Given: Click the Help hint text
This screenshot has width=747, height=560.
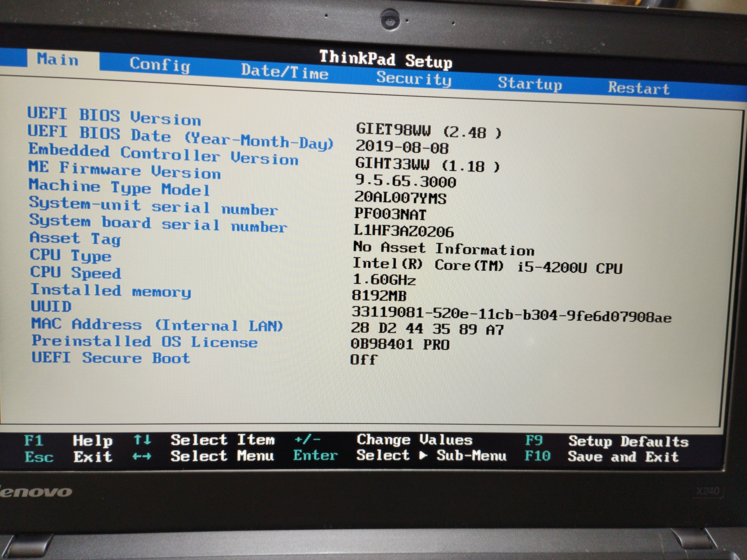Looking at the screenshot, I should coord(93,441).
